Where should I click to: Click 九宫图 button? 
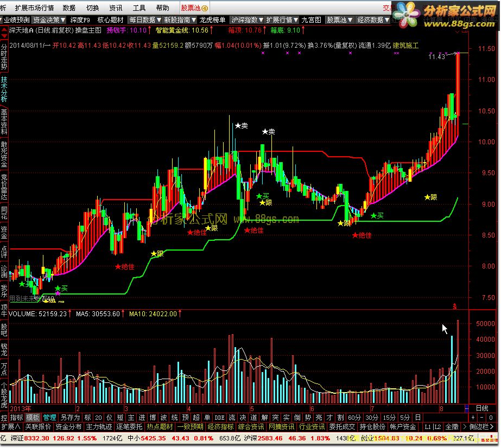point(311,20)
